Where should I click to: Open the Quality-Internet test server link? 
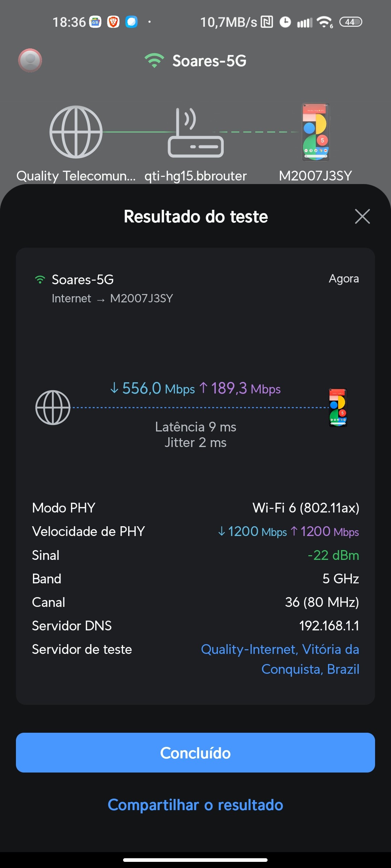coord(280,659)
